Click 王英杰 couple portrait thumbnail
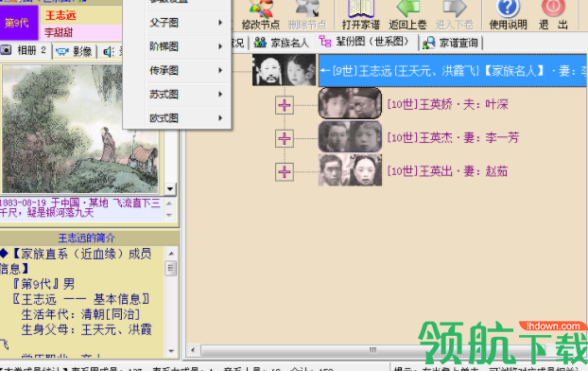The height and width of the screenshot is (371, 588). 350,136
